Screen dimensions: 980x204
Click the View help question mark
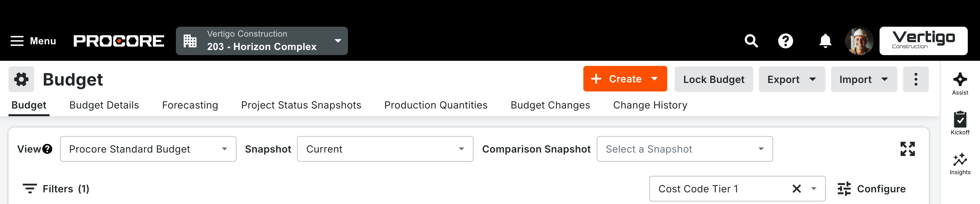coord(47,149)
